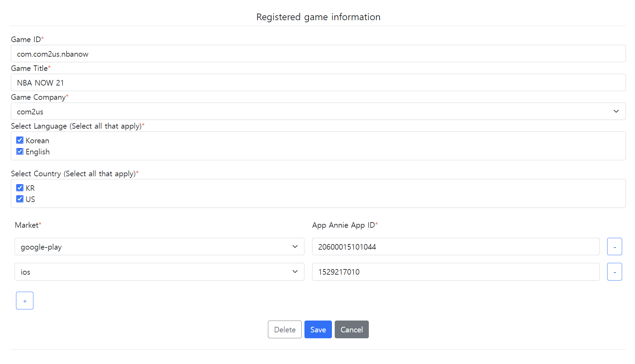Image resolution: width=635 pixels, height=364 pixels.
Task: Click the Korean checkbox label text
Action: (37, 140)
